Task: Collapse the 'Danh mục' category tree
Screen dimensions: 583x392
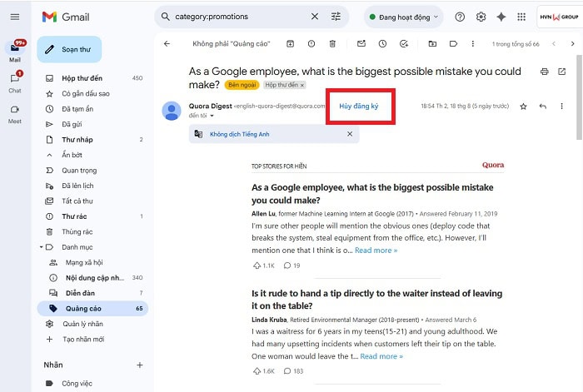Action: (x=42, y=247)
